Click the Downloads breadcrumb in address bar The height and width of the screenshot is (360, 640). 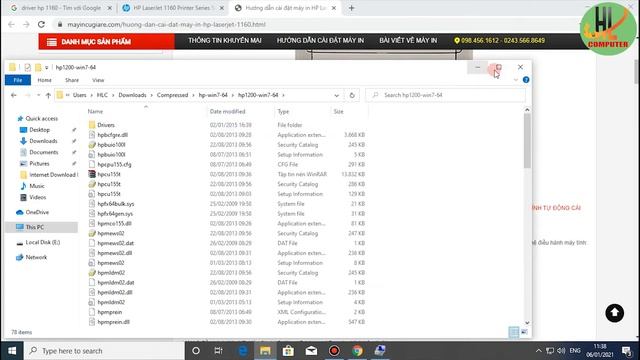point(132,95)
